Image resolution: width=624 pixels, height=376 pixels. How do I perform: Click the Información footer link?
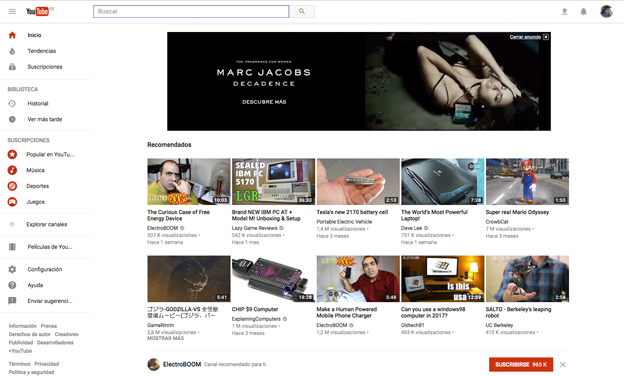23,326
